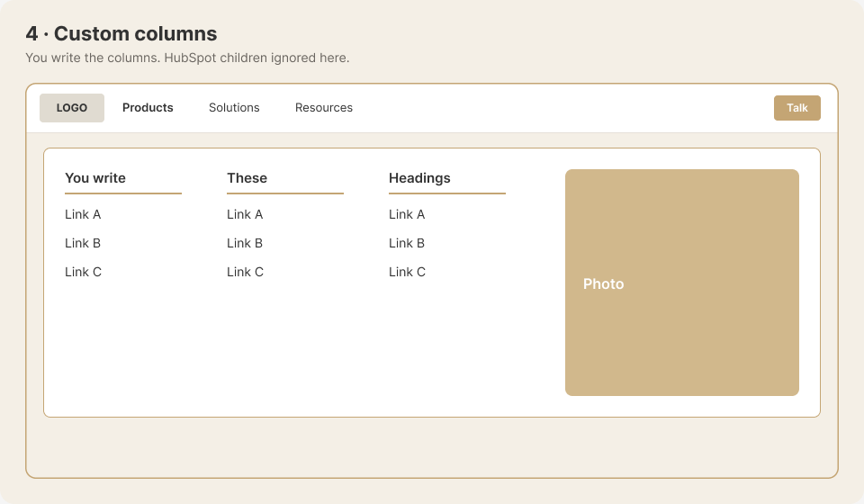The height and width of the screenshot is (504, 864).
Task: Select Link C under Headings
Action: (407, 272)
